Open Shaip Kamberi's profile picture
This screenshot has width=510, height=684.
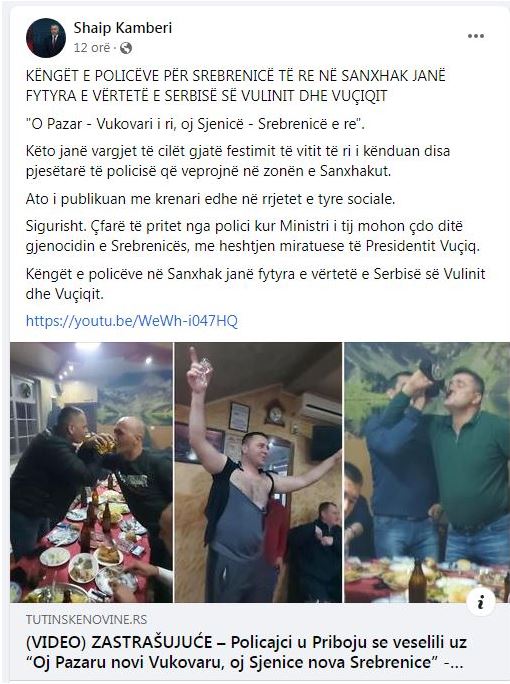point(46,38)
